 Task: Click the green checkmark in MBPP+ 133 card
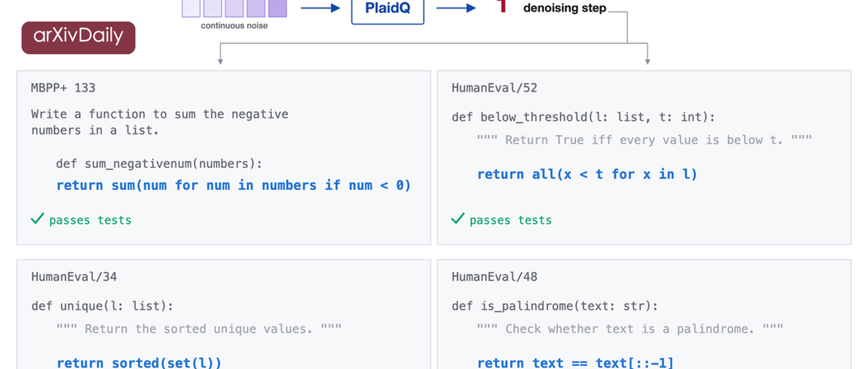[x=37, y=219]
